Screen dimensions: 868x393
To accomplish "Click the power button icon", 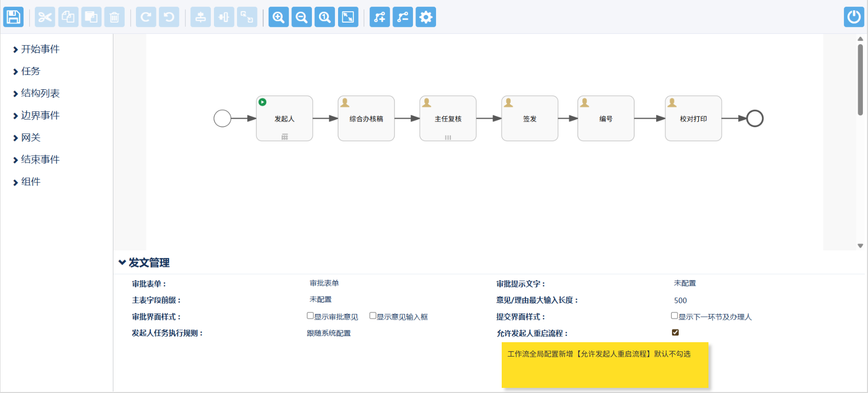I will click(x=854, y=17).
